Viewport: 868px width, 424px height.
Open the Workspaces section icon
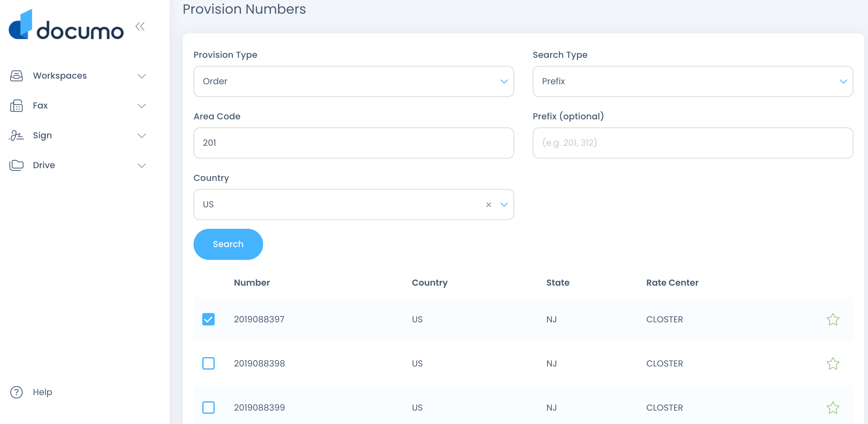coord(16,76)
